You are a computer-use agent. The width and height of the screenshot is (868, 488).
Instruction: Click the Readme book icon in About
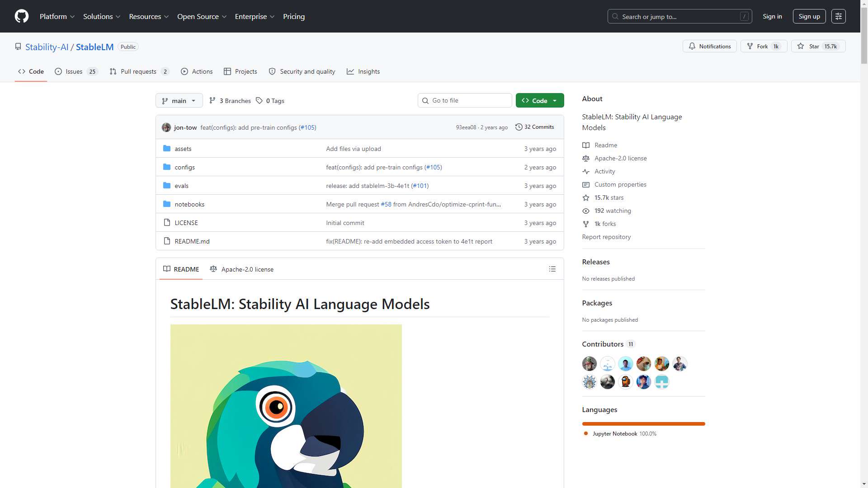pyautogui.click(x=586, y=145)
